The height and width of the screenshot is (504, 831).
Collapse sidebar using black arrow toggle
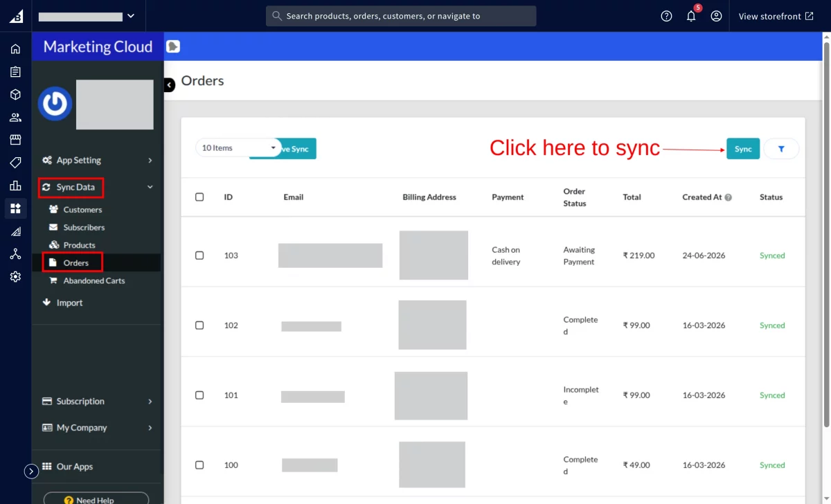coord(170,84)
